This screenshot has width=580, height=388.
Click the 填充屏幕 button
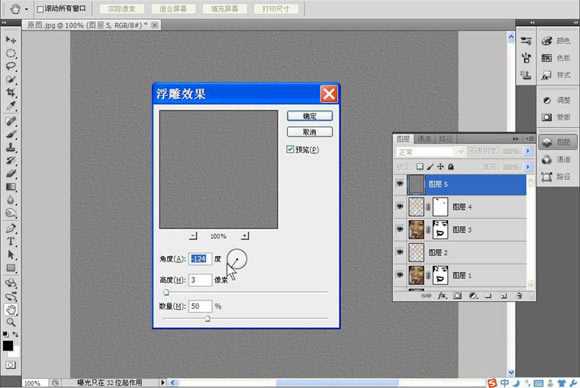225,9
